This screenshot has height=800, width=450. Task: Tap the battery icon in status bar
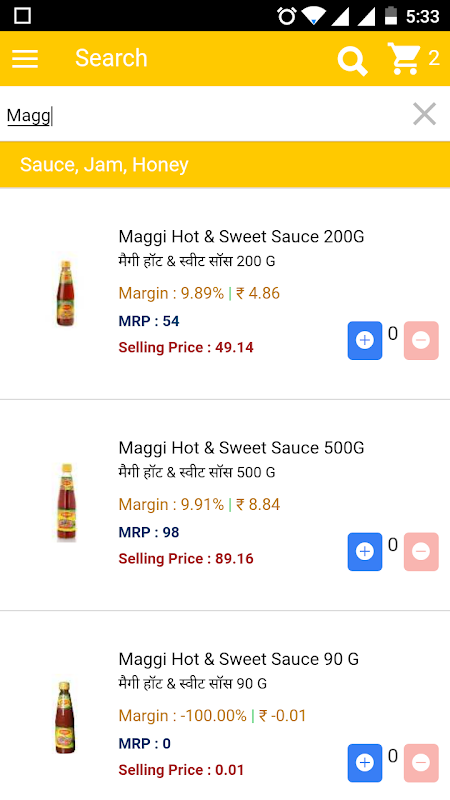[x=391, y=15]
